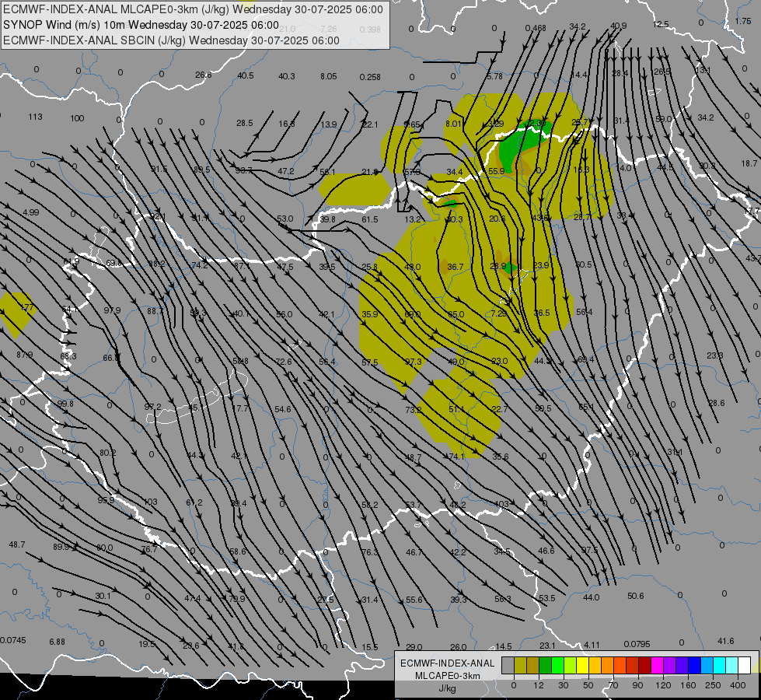Screen dimensions: 761x700
Task: Click the map value 27.5
Action: coord(325,600)
